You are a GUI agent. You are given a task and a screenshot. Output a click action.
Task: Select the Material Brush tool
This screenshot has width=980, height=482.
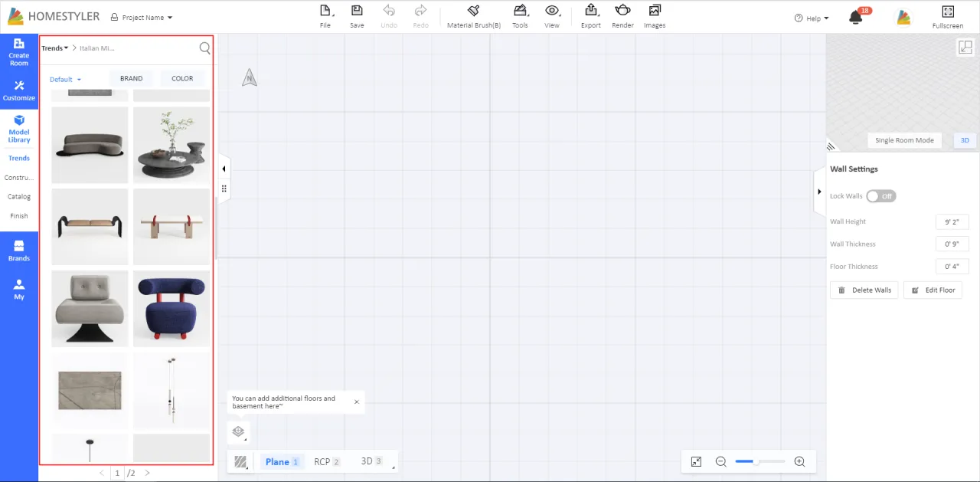(x=473, y=15)
